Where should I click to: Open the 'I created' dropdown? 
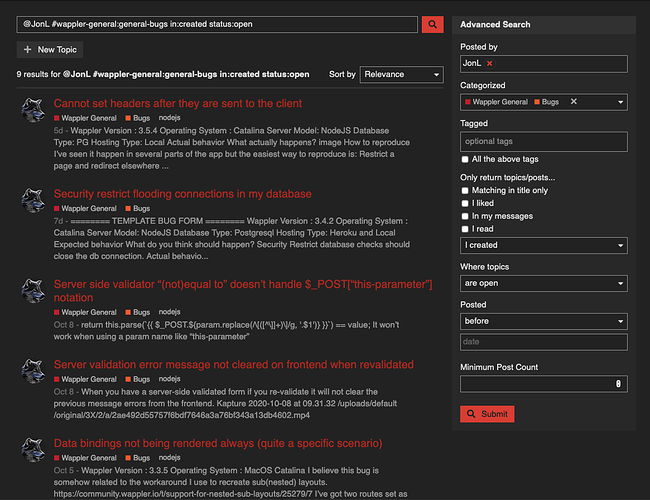tap(543, 245)
